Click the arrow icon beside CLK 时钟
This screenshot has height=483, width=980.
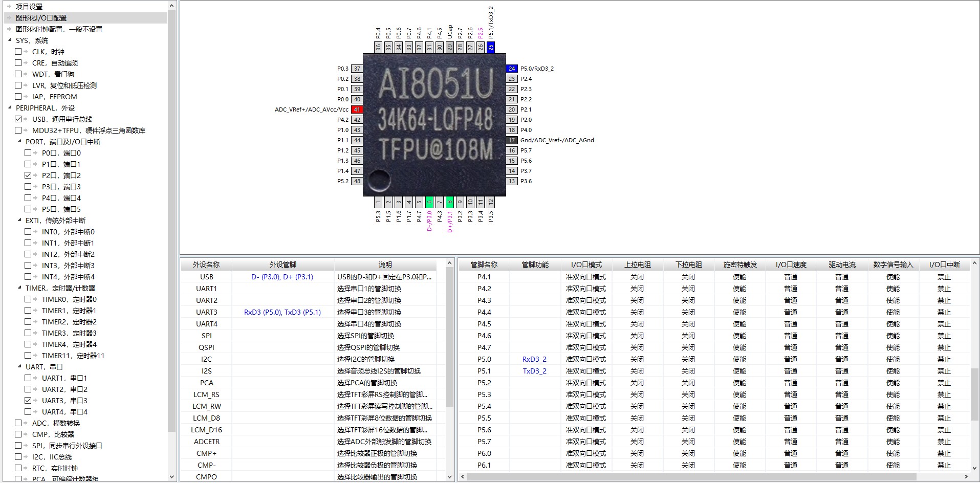pyautogui.click(x=25, y=51)
